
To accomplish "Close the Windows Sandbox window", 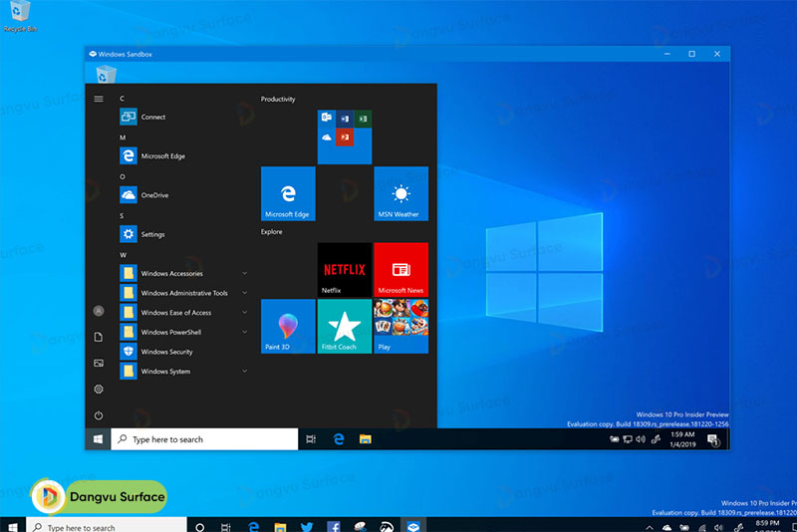I will [716, 54].
